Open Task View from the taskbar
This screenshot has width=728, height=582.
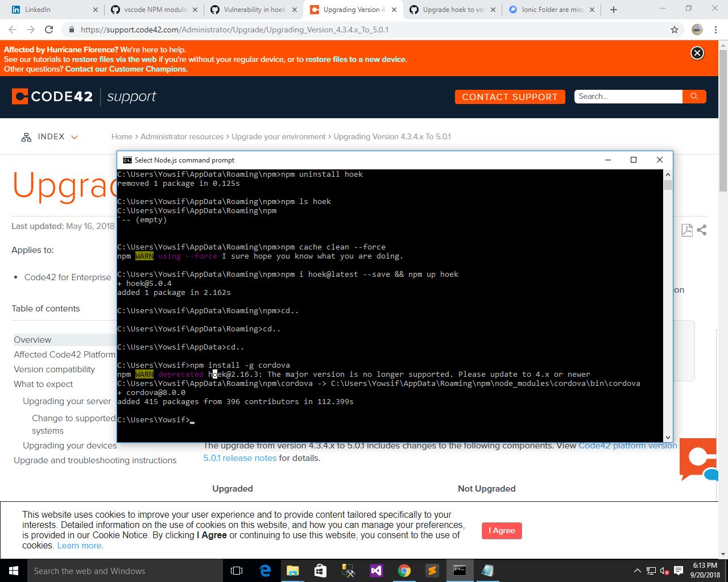pos(236,570)
